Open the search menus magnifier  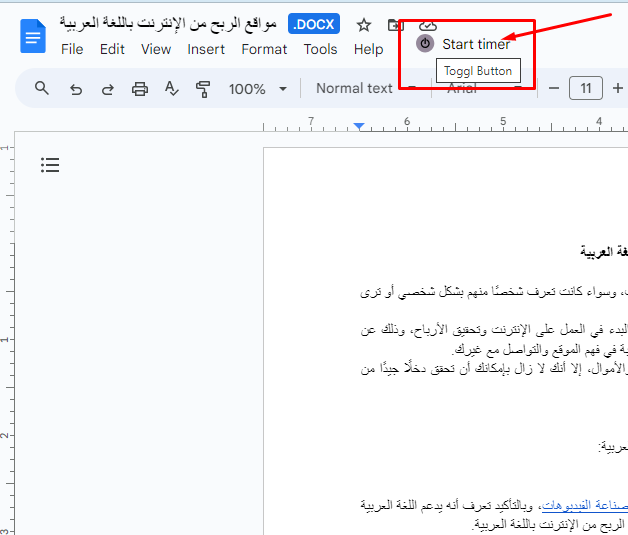click(42, 88)
